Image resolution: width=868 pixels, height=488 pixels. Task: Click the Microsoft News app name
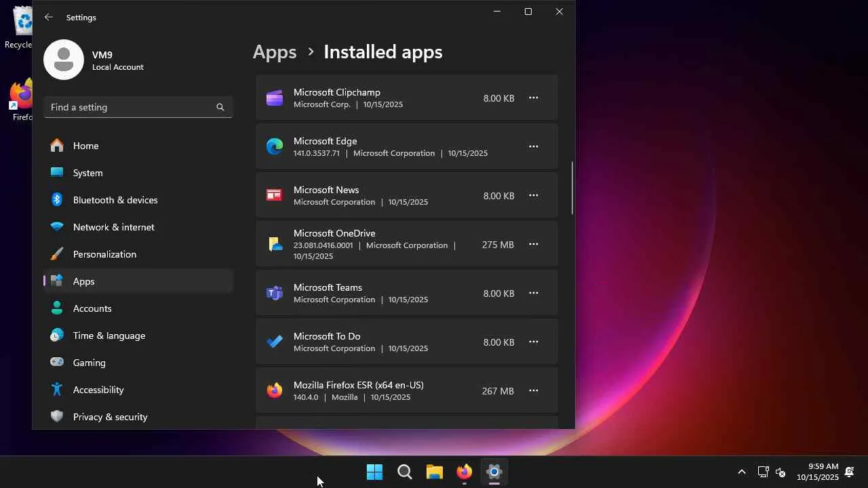pyautogui.click(x=326, y=190)
